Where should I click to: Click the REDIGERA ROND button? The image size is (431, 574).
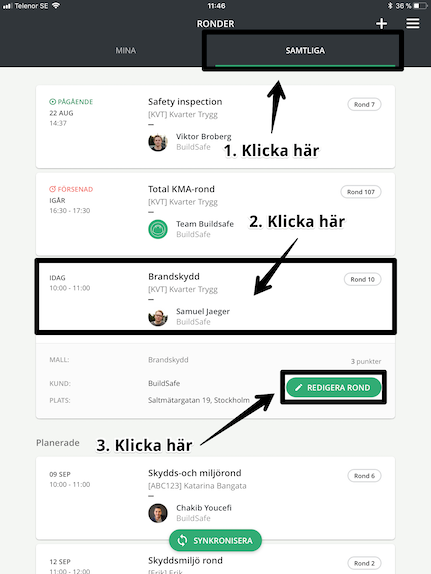click(x=334, y=387)
